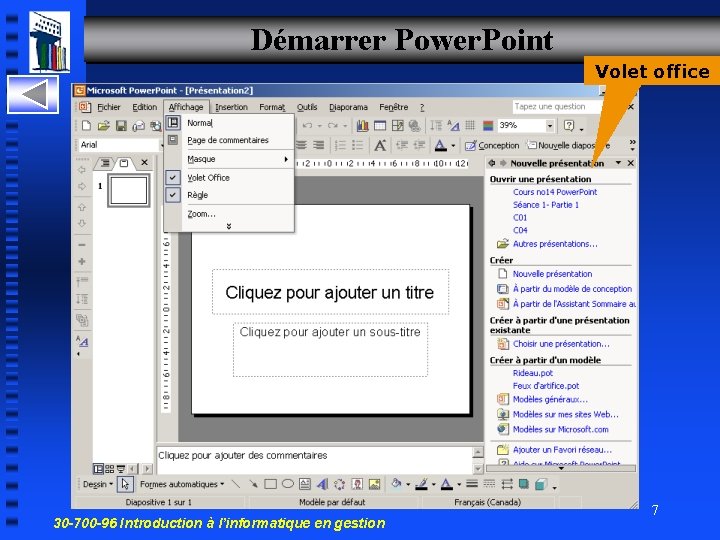The image size is (720, 540).
Task: Click the New blank document icon
Action: 86,125
